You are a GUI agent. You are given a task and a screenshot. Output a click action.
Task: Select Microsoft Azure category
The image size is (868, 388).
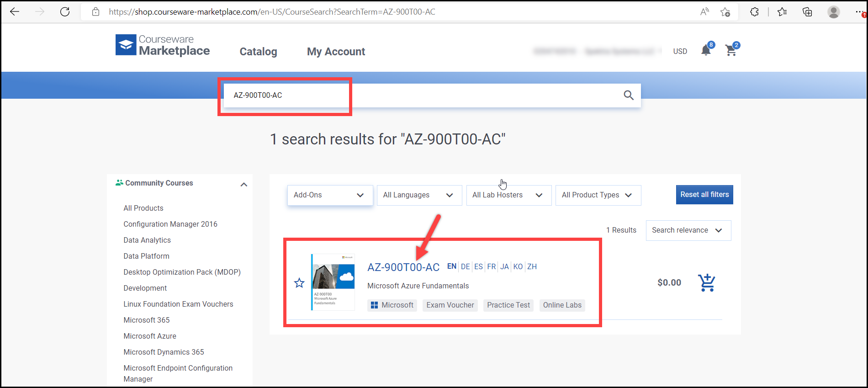point(150,336)
